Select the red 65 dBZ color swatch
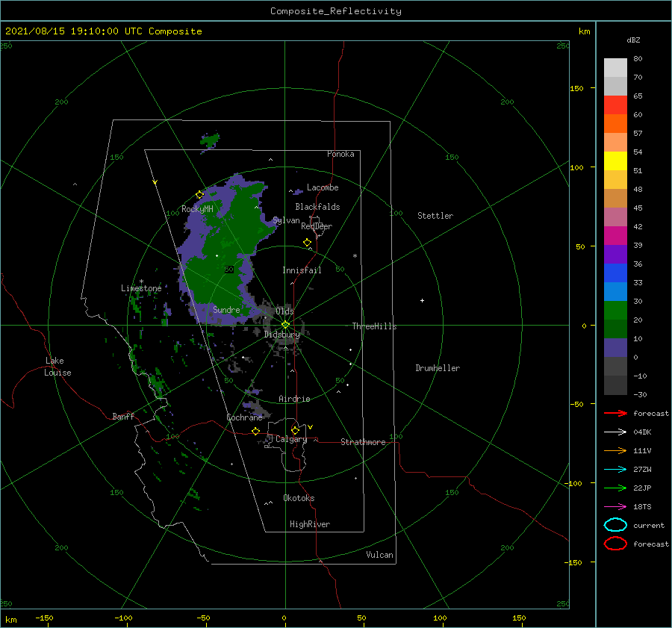The image size is (672, 628). coord(615,105)
